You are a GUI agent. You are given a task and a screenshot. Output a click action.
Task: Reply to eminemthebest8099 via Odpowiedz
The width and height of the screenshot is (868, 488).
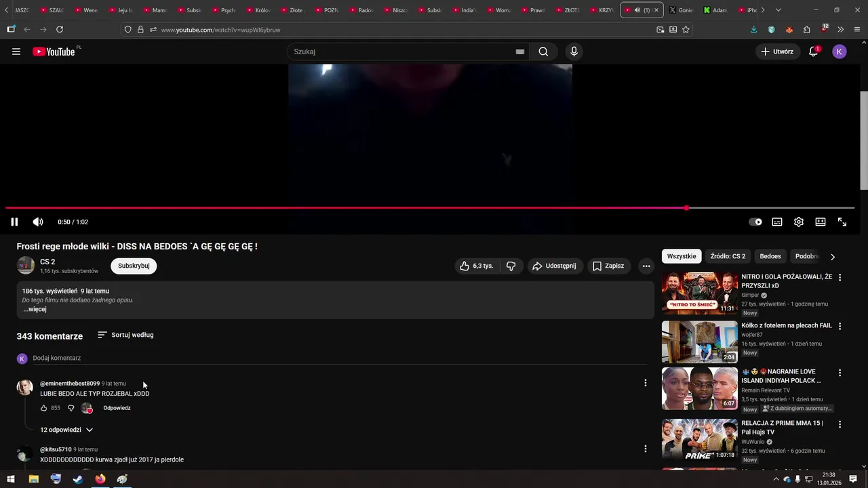[117, 408]
